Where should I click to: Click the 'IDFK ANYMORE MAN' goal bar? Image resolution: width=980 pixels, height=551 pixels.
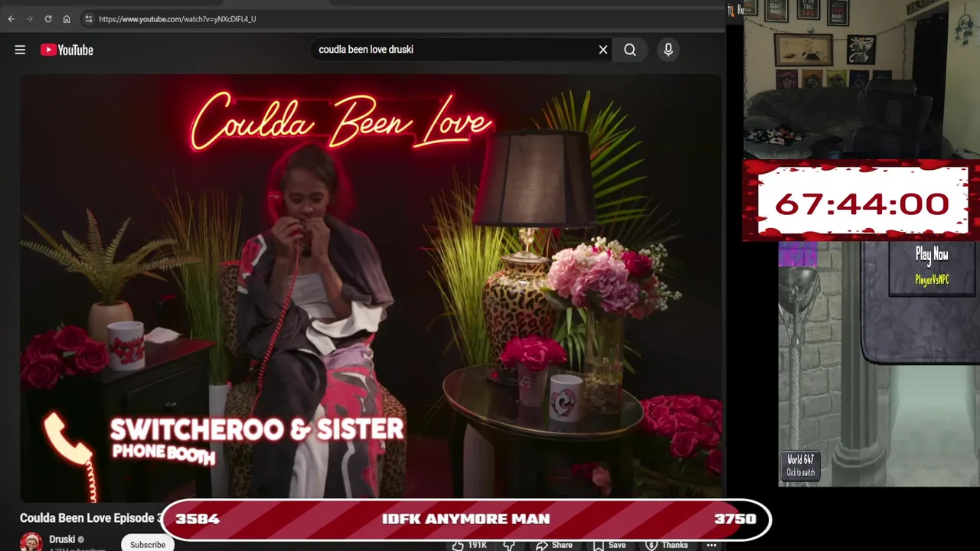pos(465,519)
